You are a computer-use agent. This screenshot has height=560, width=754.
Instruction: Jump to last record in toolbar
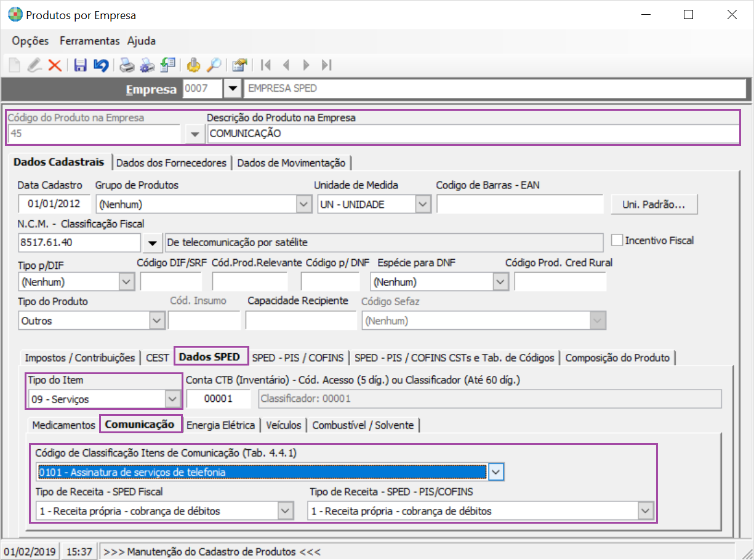point(327,65)
